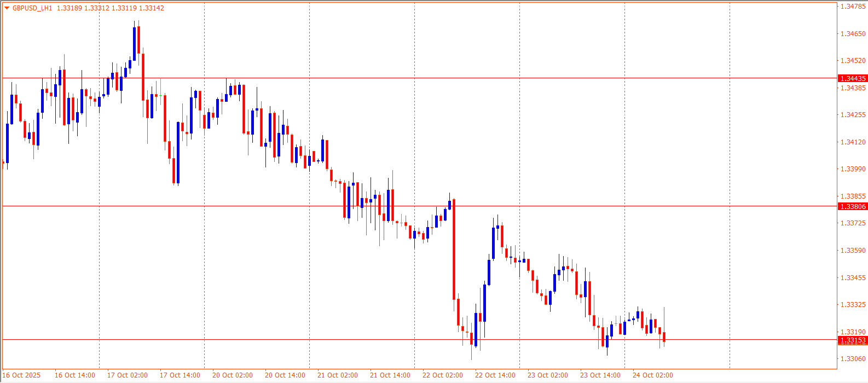The image size is (868, 383).
Task: Click the GBPUSD_i,H1 symbol title text
Action: click(32, 8)
